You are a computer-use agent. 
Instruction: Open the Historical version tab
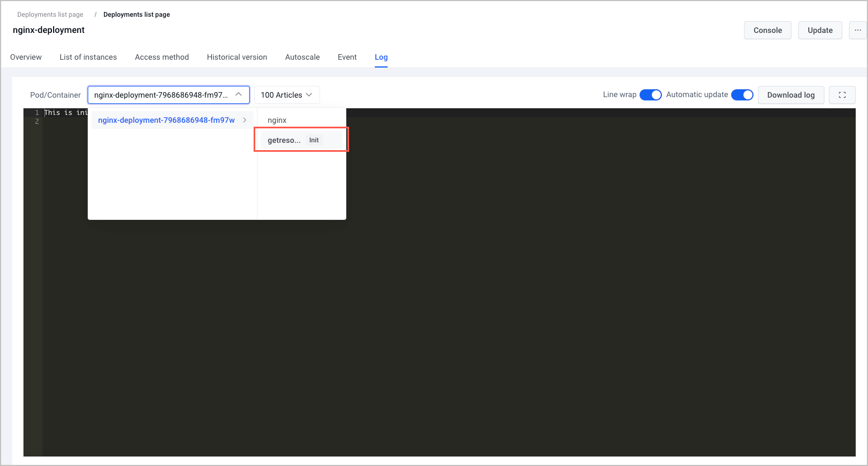[237, 57]
